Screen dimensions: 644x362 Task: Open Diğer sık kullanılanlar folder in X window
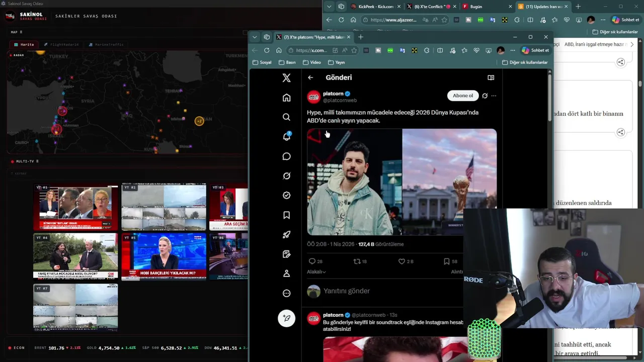point(525,62)
